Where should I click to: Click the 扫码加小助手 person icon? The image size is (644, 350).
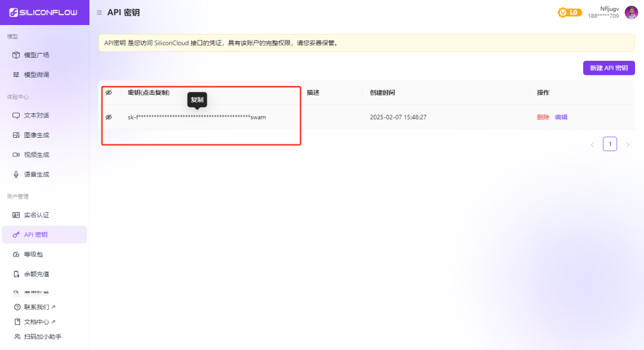point(17,336)
